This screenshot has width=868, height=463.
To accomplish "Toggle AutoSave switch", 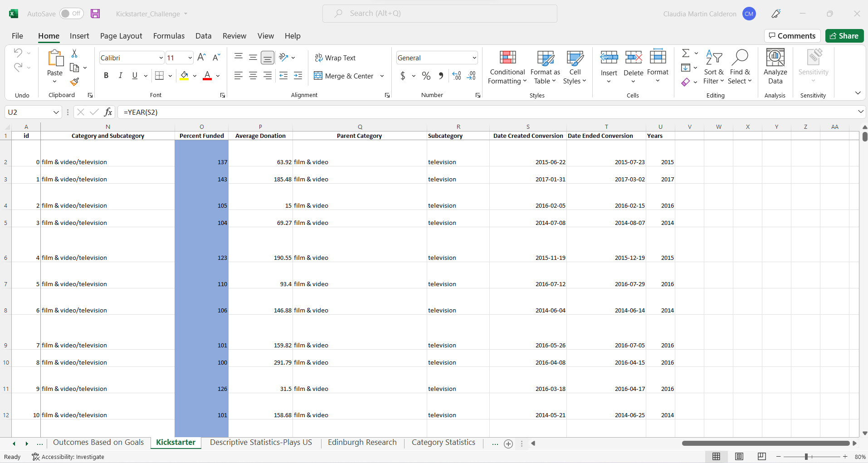I will click(x=71, y=14).
